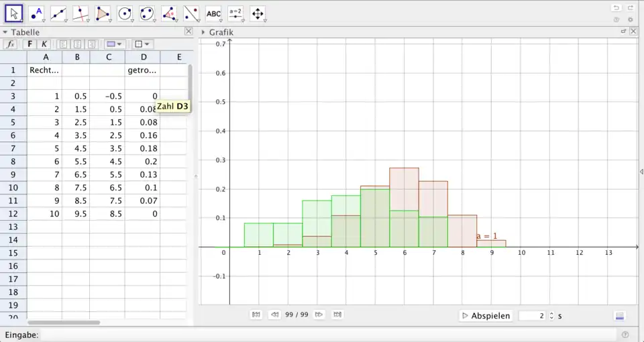644x342 pixels.
Task: Go to first construction step
Action: click(256, 315)
